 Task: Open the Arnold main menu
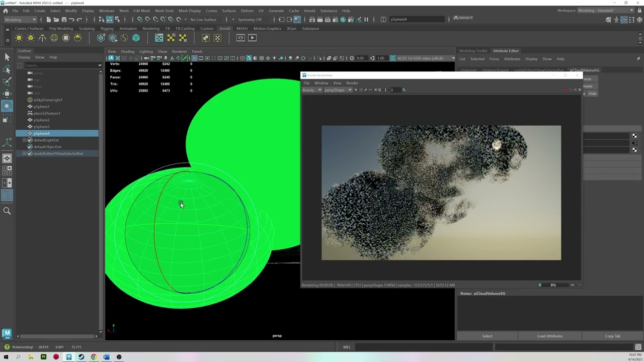click(309, 11)
